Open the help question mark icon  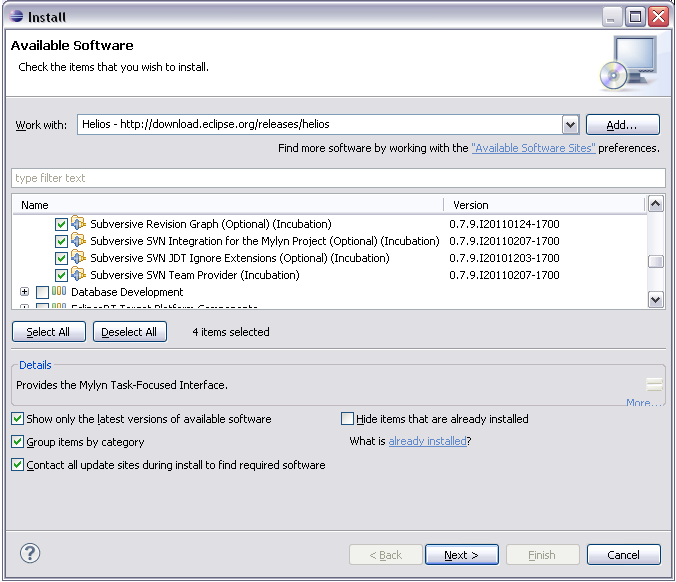pos(30,553)
